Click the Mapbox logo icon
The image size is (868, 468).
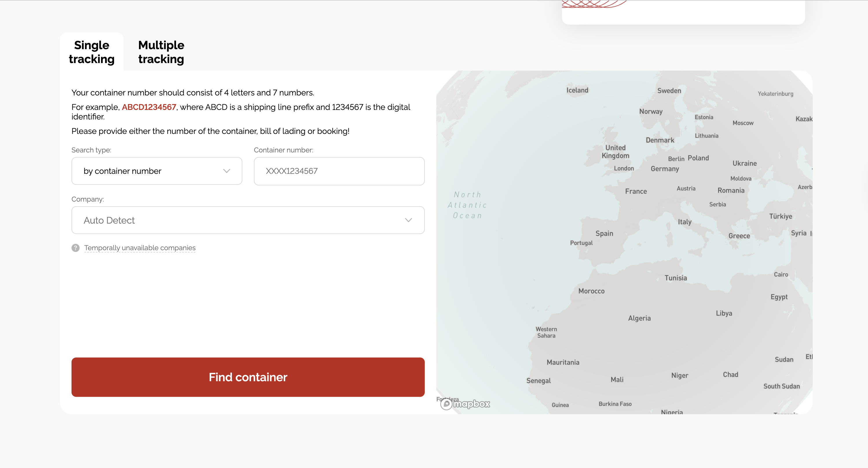tap(446, 404)
